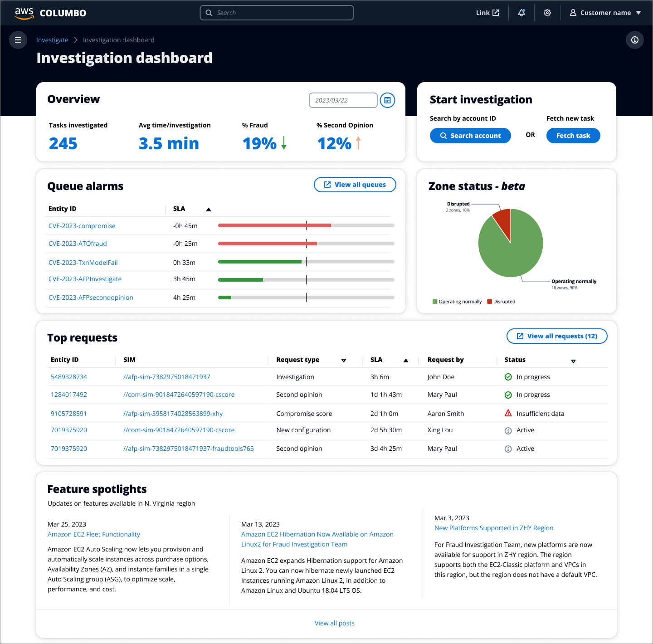Open the Status column filter arrow
Viewport: 653px width, 644px height.
click(x=573, y=361)
